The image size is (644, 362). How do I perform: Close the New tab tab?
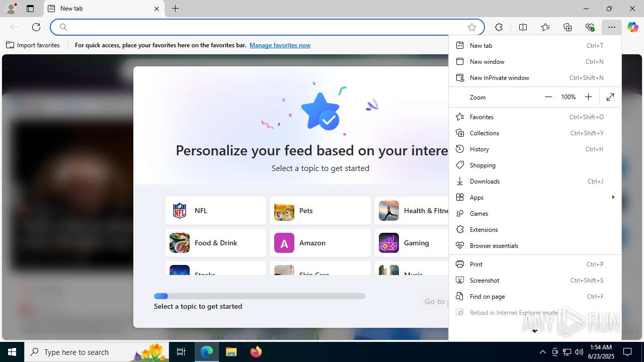point(156,9)
